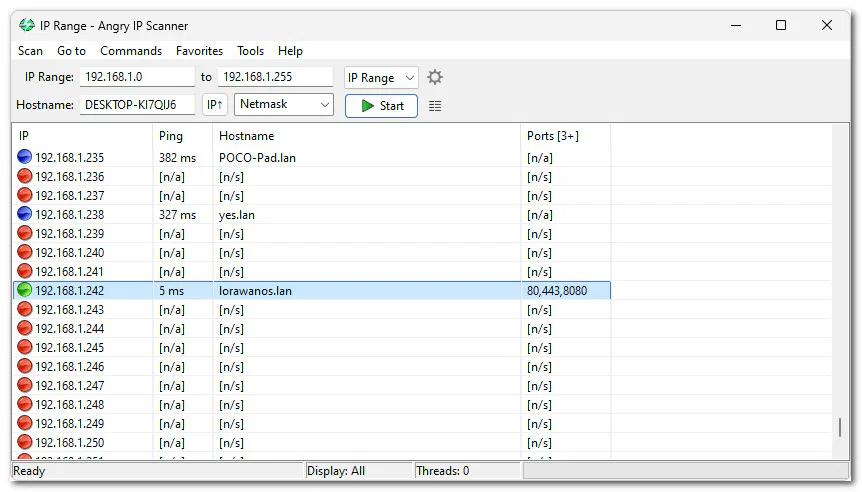Click the red status icon for 192.168.1.248
Screen dimensions: 862x492
24,404
